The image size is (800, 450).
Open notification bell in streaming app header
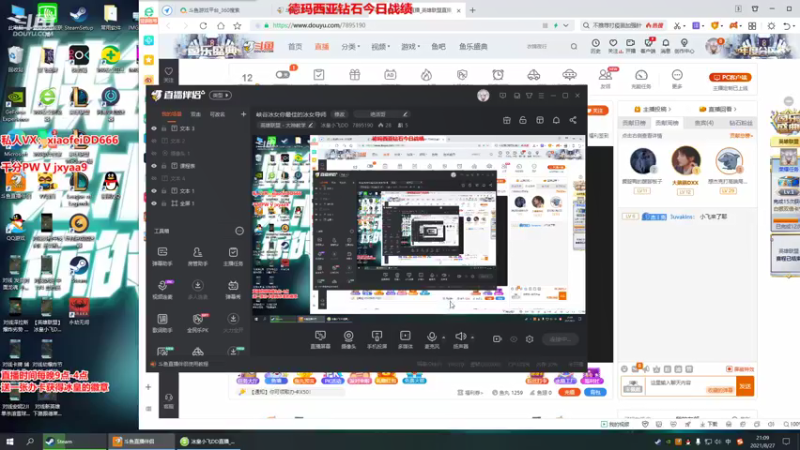click(x=556, y=120)
